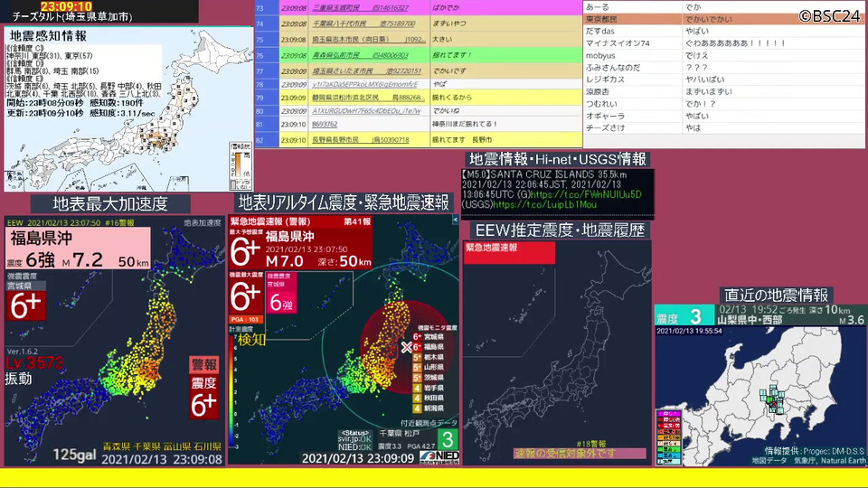Click the 山梨県中・西部 earthquake title
This screenshot has width=868, height=488.
point(750,320)
